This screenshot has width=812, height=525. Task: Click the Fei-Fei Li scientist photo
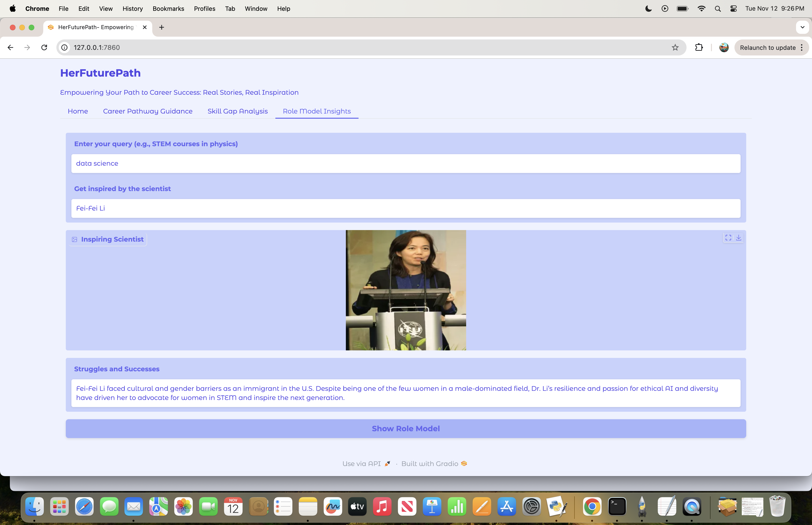pyautogui.click(x=406, y=290)
